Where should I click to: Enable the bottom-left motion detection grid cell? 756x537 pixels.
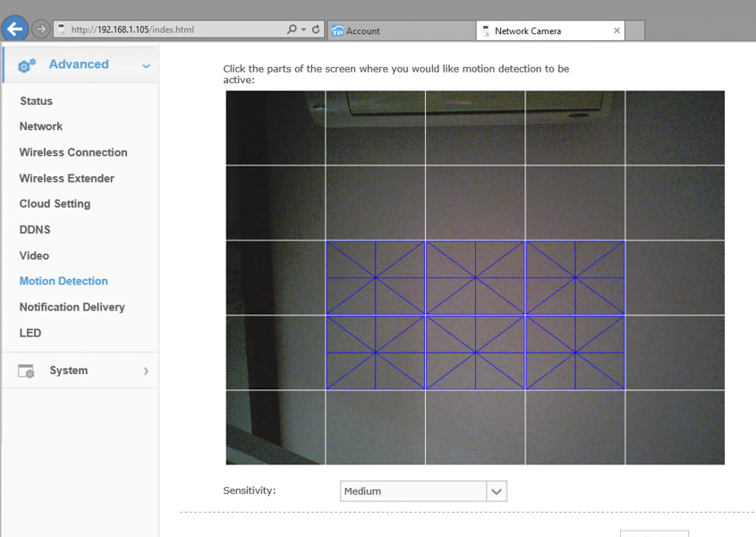click(x=276, y=428)
